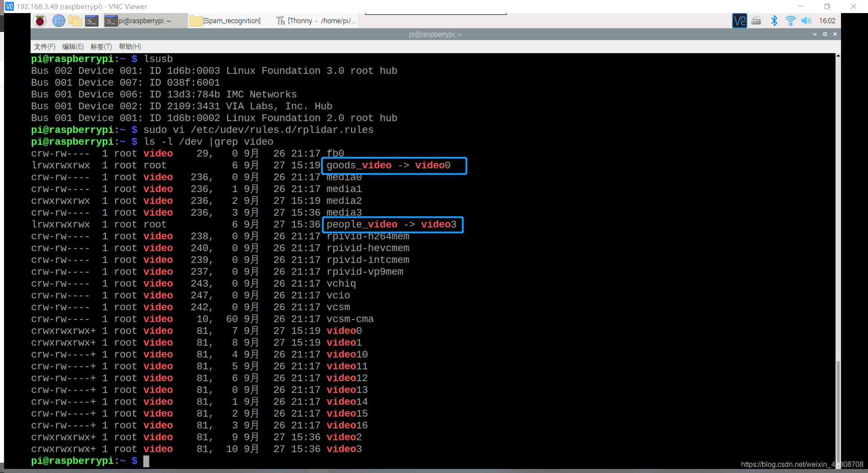Launch the web browser globe icon
Viewport: 868px width, 473px height.
[x=58, y=21]
